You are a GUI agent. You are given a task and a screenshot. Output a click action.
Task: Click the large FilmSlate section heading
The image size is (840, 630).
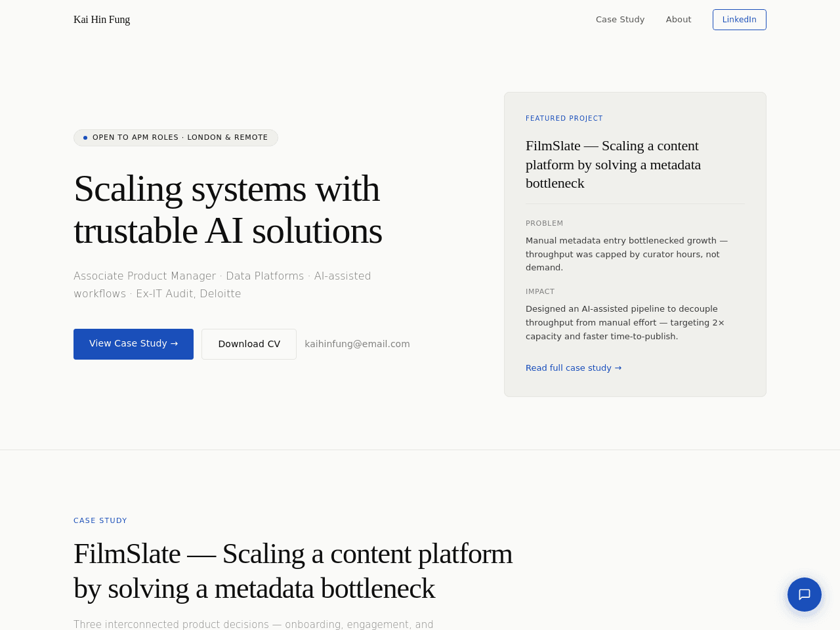click(x=293, y=571)
